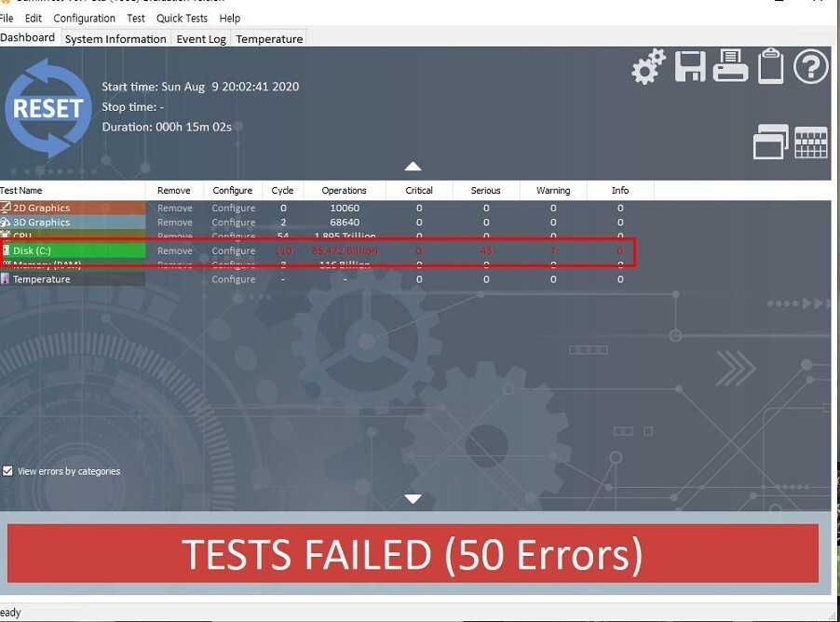This screenshot has height=622, width=840.
Task: Switch to the Event Log tab
Action: point(201,39)
